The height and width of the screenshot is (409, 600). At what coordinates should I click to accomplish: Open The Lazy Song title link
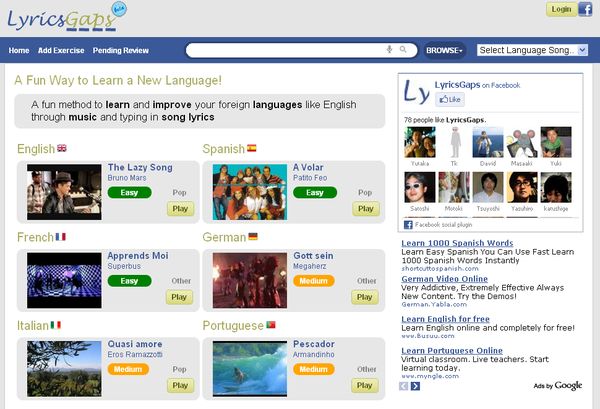pyautogui.click(x=140, y=168)
